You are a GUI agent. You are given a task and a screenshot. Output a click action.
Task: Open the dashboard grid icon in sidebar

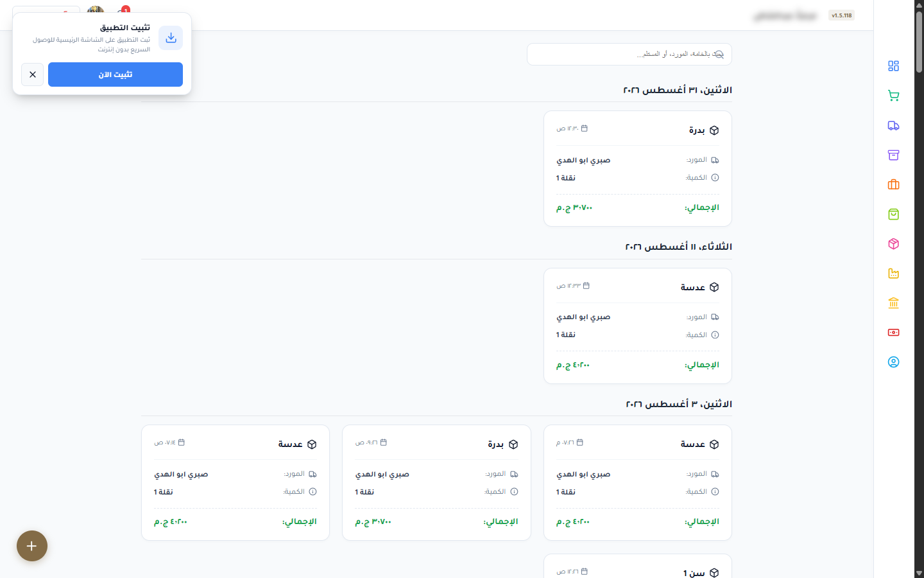click(893, 66)
